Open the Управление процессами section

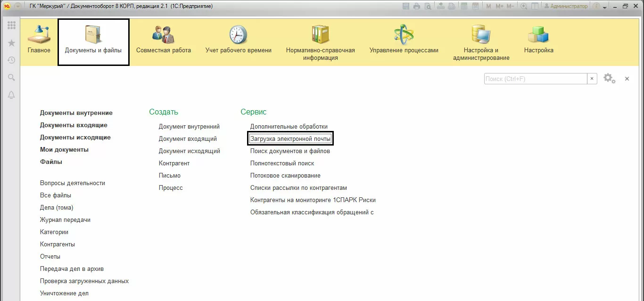[x=404, y=41]
